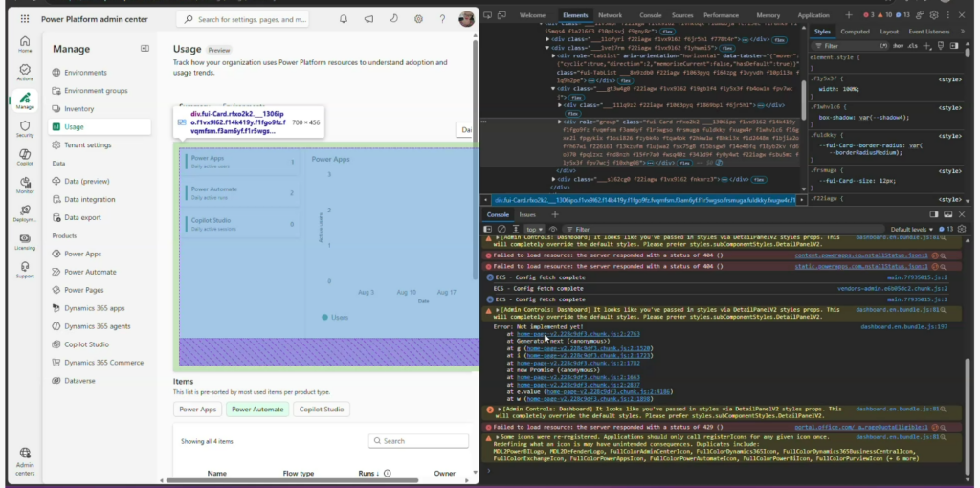Click the horizontal scrollbar under the table
Viewport: 980px width, 488px height.
[292, 480]
